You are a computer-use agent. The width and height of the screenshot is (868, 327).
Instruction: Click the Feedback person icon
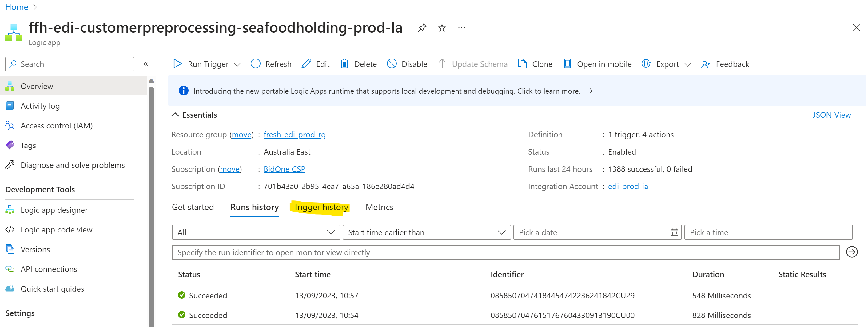point(706,64)
